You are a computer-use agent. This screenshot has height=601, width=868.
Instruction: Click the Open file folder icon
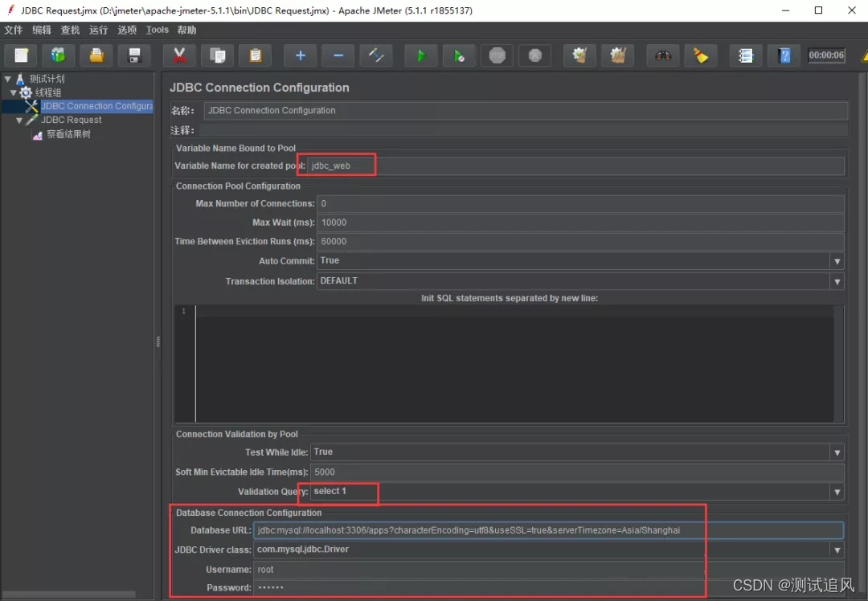coord(96,55)
